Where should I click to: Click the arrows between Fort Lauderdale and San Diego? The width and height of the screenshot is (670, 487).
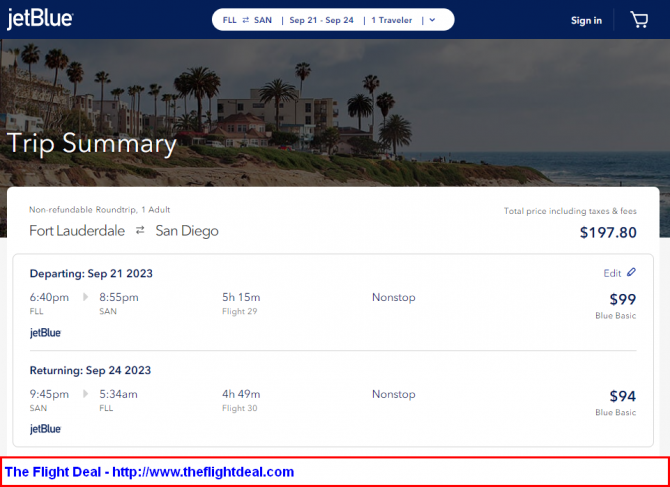(x=140, y=231)
